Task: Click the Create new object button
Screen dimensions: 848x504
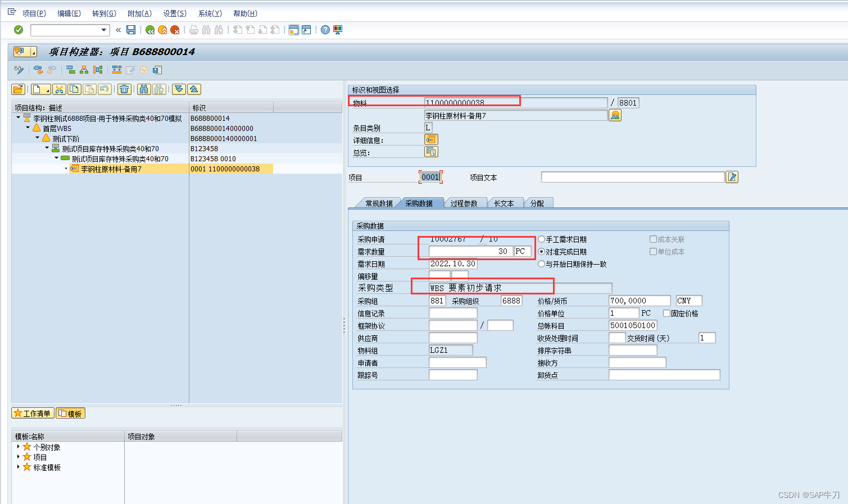Action: [40, 89]
